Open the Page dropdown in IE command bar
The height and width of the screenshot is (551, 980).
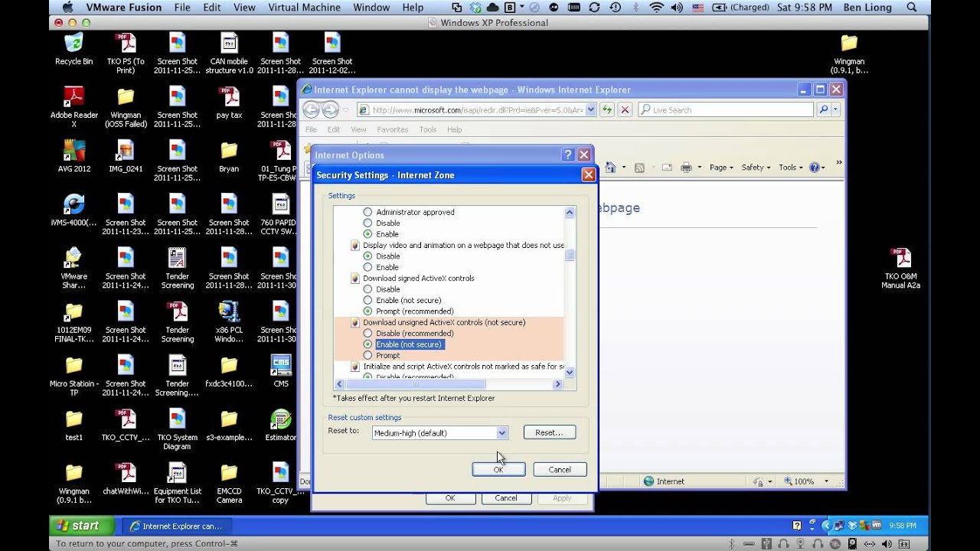[x=721, y=168]
